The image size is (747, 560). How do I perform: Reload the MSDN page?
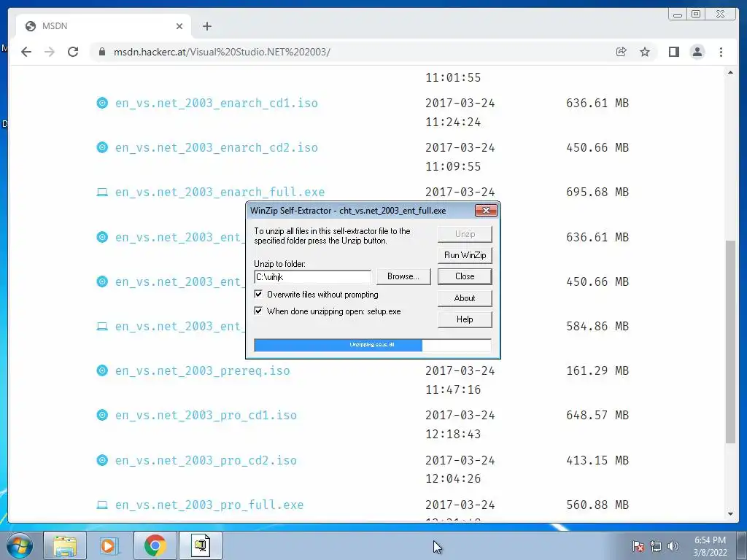pos(73,52)
